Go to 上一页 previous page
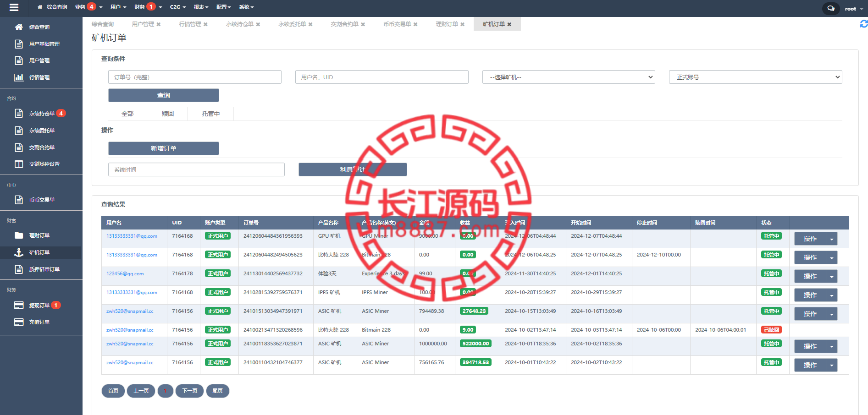The image size is (868, 415). (x=141, y=391)
